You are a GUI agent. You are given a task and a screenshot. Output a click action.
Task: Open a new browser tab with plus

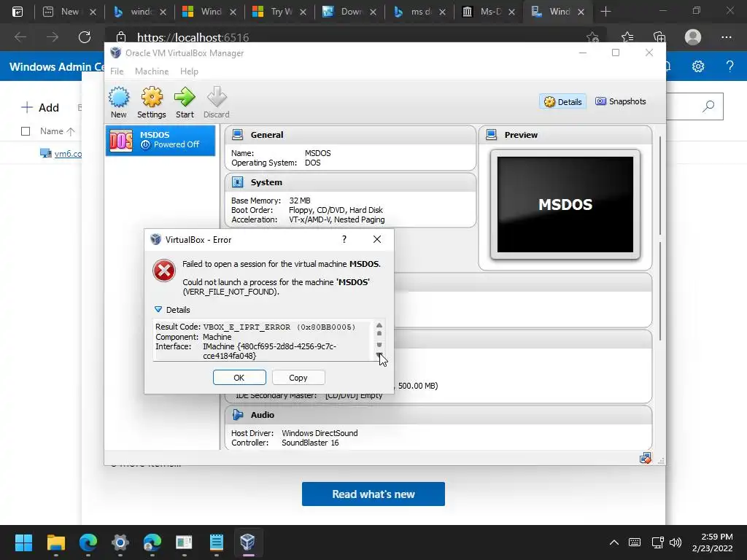(605, 12)
